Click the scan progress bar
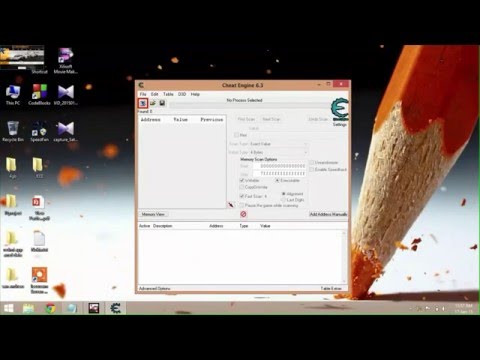This screenshot has height=360, width=480. point(249,105)
